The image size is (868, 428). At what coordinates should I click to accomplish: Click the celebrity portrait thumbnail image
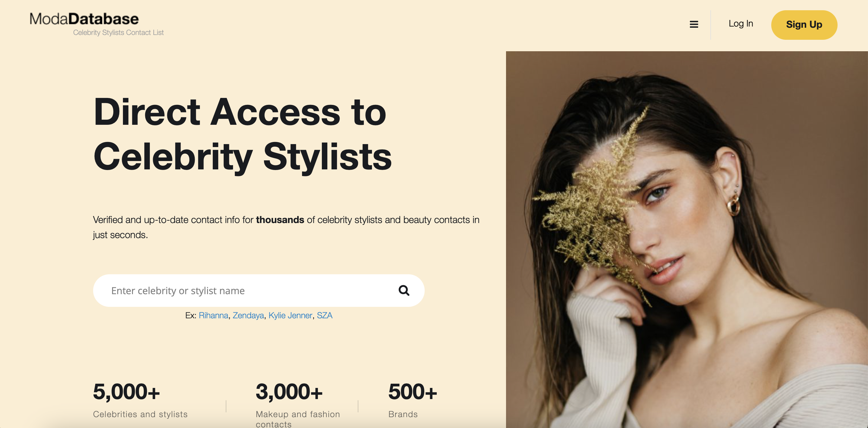(x=687, y=239)
